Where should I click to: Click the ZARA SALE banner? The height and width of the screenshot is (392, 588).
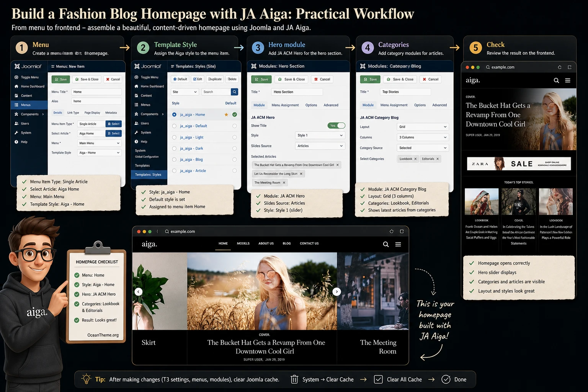519,163
